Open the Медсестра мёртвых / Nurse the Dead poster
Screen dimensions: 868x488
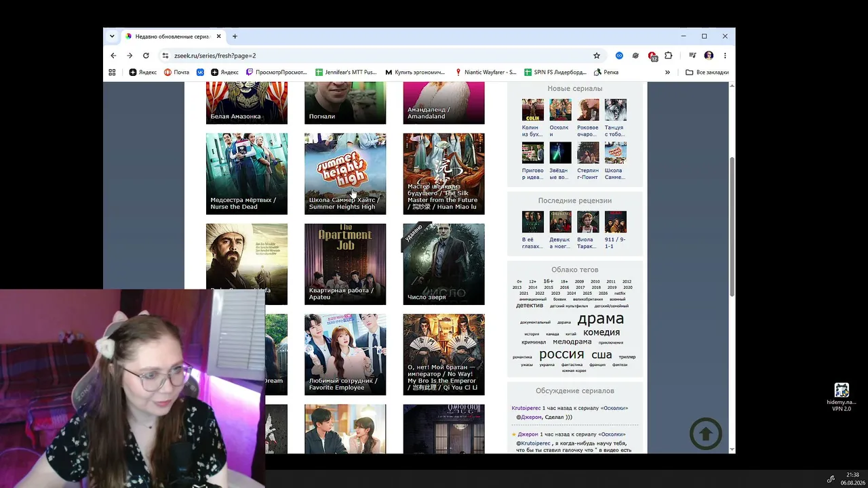[x=247, y=174]
